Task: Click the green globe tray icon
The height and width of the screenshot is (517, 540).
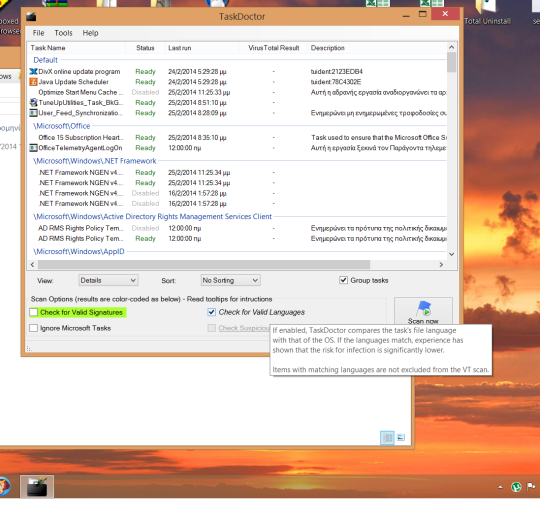Action: tap(516, 487)
